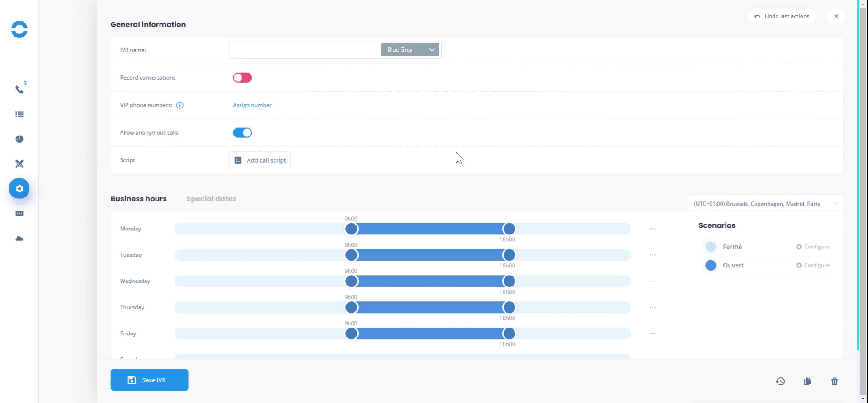868x403 pixels.
Task: Open Thursday row more options dots
Action: [x=652, y=308]
